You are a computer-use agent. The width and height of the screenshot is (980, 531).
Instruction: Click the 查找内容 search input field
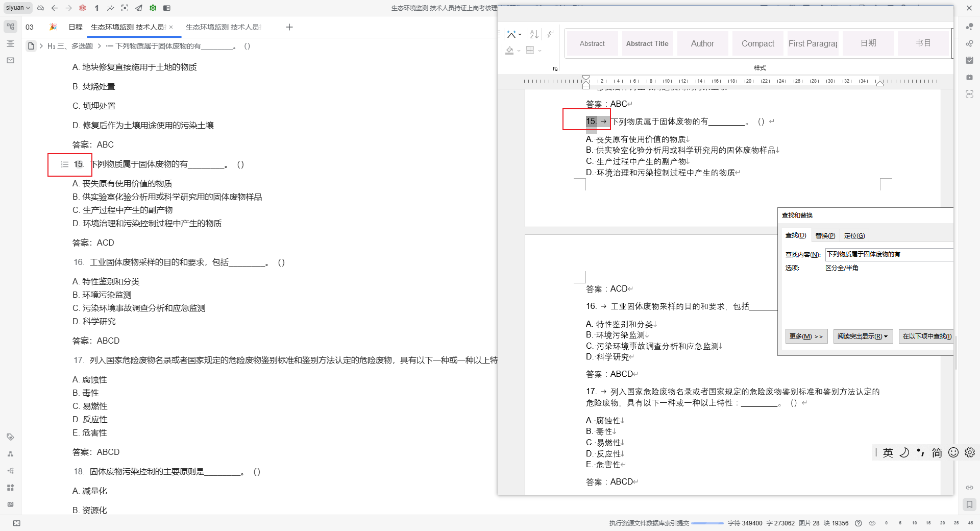[x=888, y=254]
